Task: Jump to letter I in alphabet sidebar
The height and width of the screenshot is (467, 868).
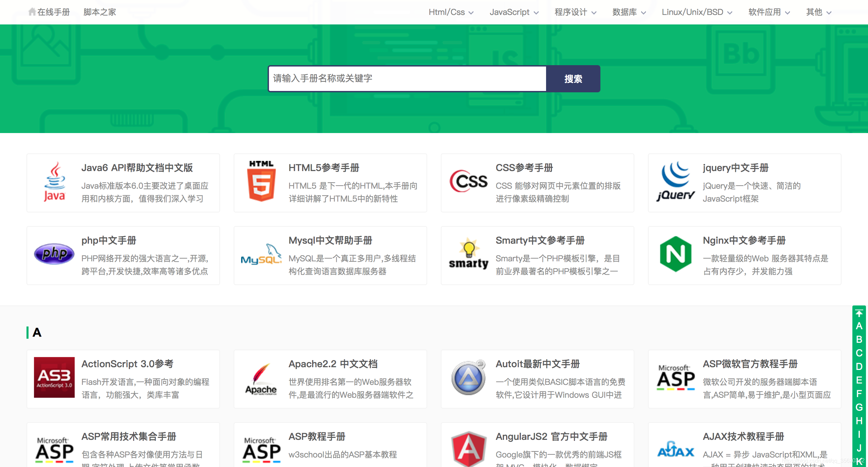Action: (859, 434)
